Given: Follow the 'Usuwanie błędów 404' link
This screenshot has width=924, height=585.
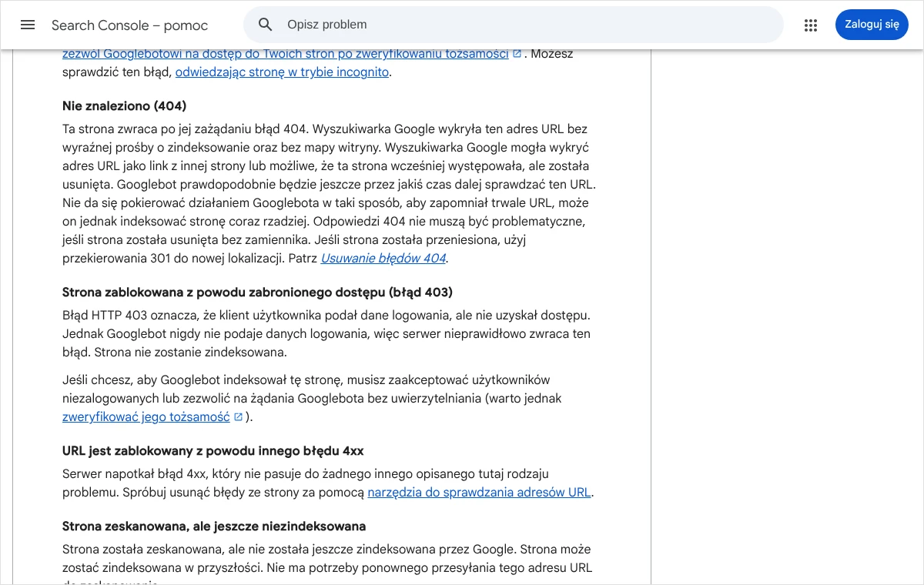Looking at the screenshot, I should 383,259.
